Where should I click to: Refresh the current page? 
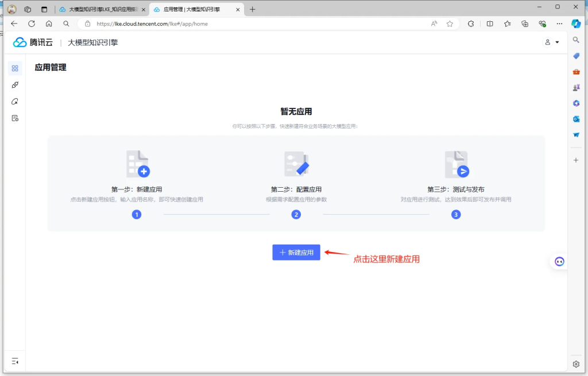(x=32, y=24)
